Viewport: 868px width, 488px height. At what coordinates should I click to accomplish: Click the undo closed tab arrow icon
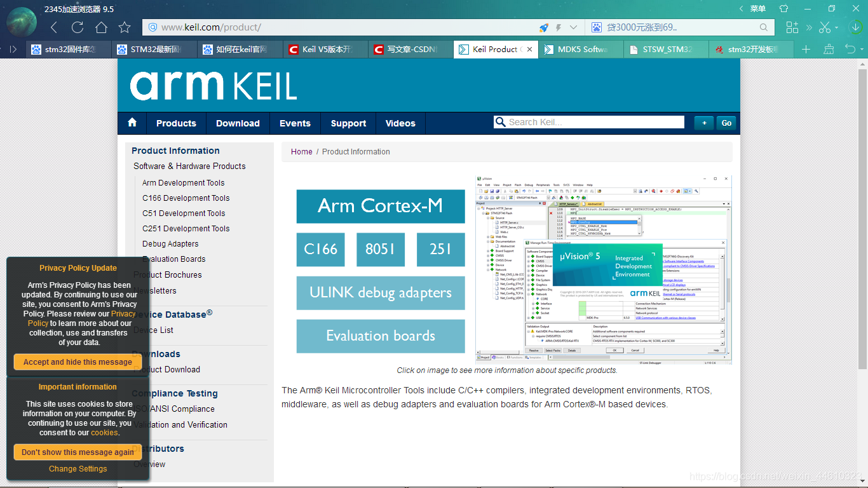(849, 49)
